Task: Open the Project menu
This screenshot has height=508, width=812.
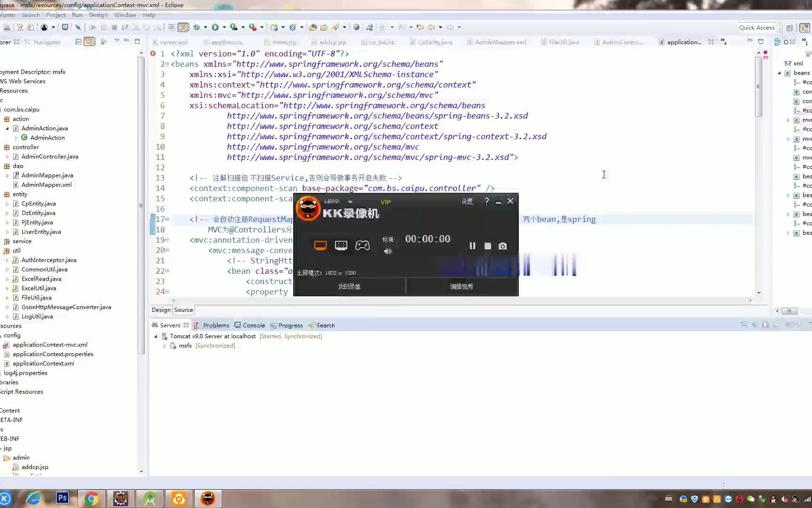Action: pos(56,15)
